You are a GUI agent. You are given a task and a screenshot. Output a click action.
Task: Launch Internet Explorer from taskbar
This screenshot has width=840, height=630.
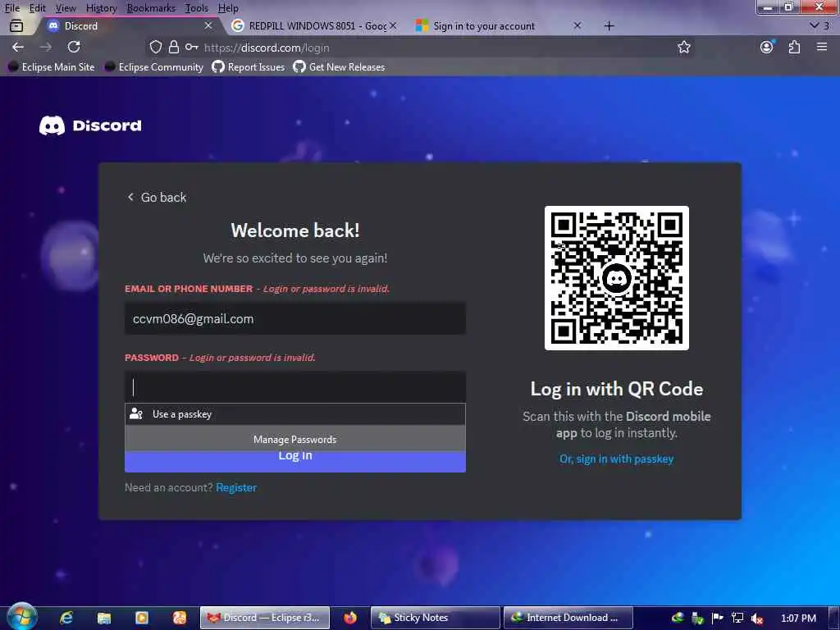pos(66,618)
